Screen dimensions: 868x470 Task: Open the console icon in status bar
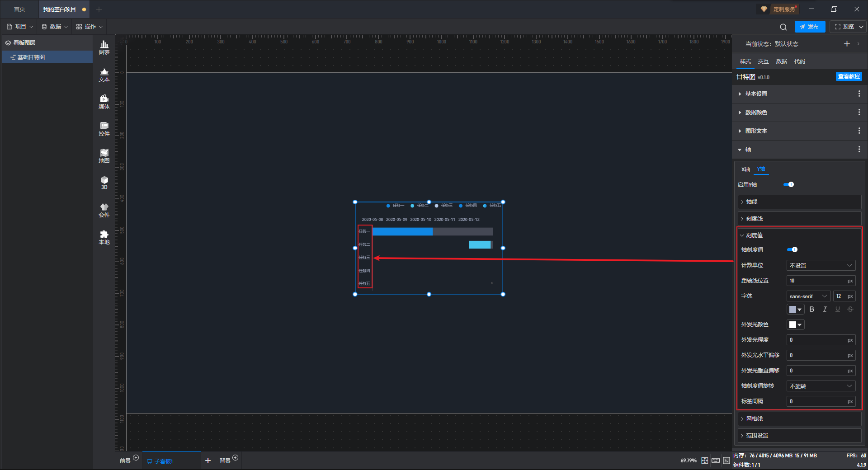[x=726, y=461]
